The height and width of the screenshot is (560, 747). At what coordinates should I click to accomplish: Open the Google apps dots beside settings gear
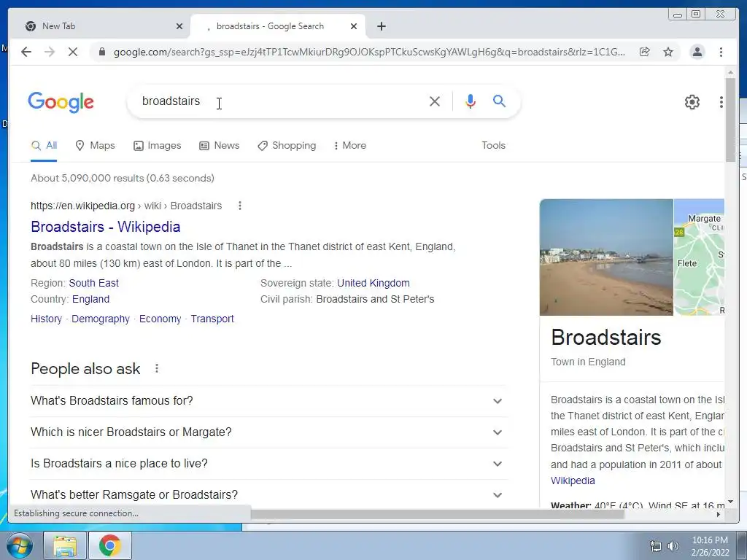click(721, 102)
